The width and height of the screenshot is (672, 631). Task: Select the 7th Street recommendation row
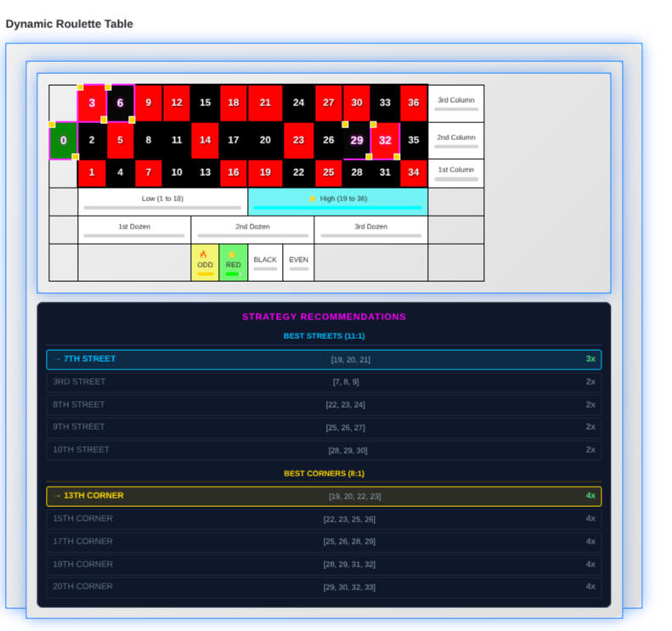[x=324, y=359]
